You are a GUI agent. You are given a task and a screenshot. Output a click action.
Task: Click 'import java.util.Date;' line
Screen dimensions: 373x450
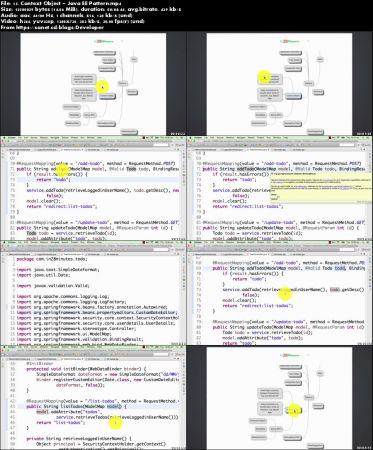43,275
